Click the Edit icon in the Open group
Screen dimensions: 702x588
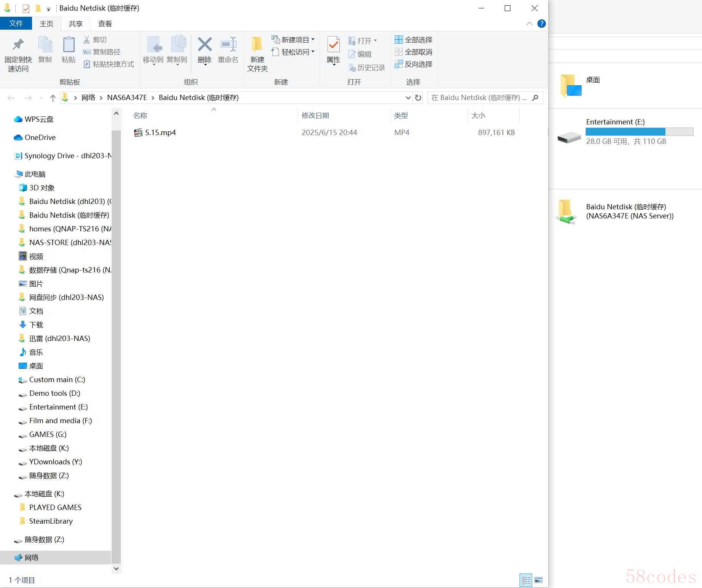point(352,54)
